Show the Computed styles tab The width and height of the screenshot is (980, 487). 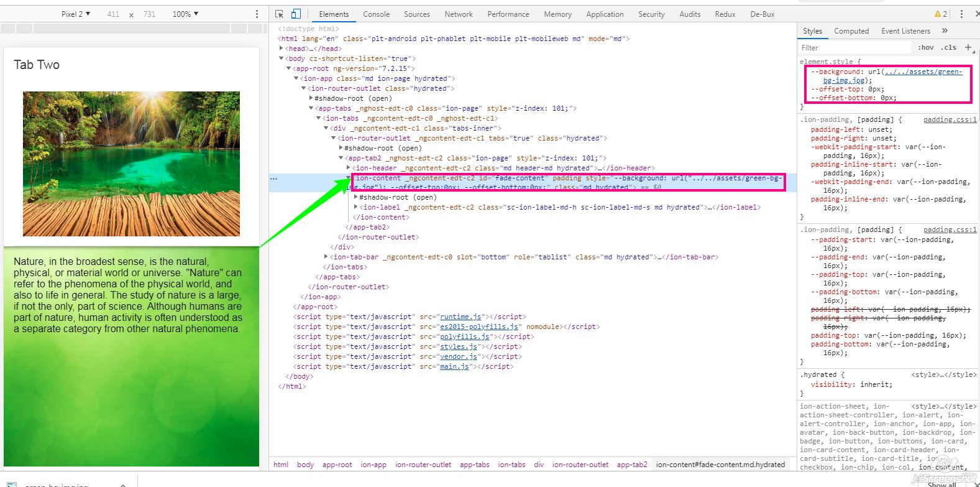pos(851,30)
